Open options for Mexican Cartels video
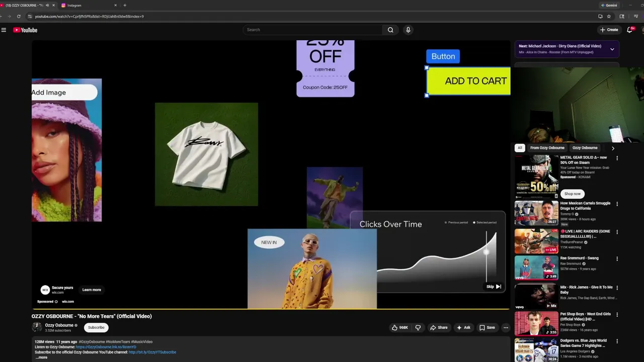 click(x=617, y=204)
